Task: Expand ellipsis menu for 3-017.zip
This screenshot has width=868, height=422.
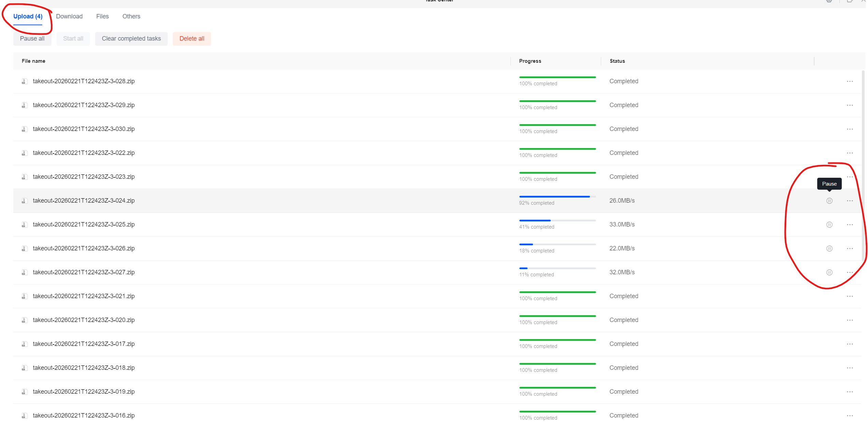Action: coord(850,344)
